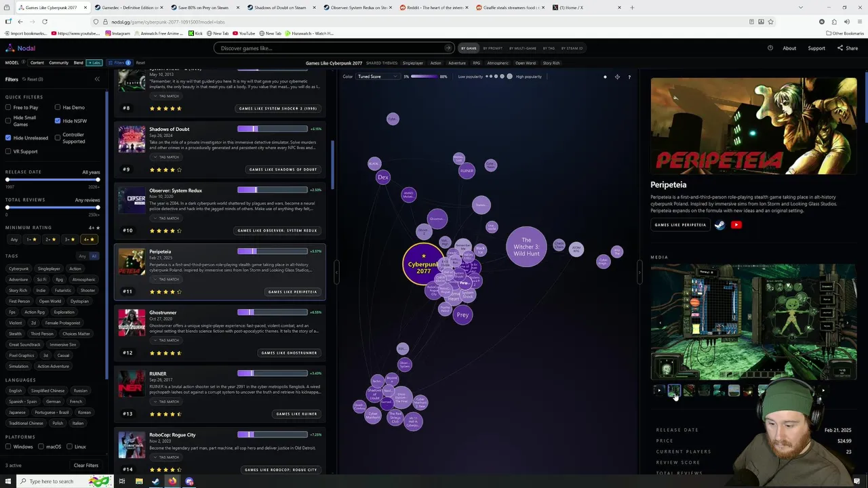868x488 pixels.
Task: Open Task View on the taskbar
Action: coord(122,481)
